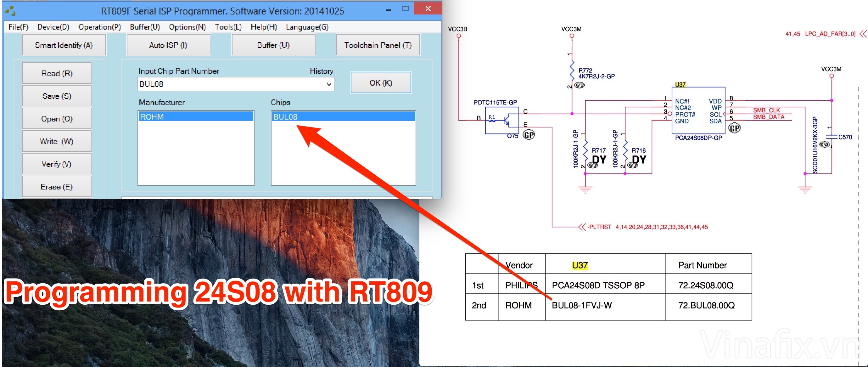
Task: Click the C570 capacitor label
Action: (x=845, y=137)
